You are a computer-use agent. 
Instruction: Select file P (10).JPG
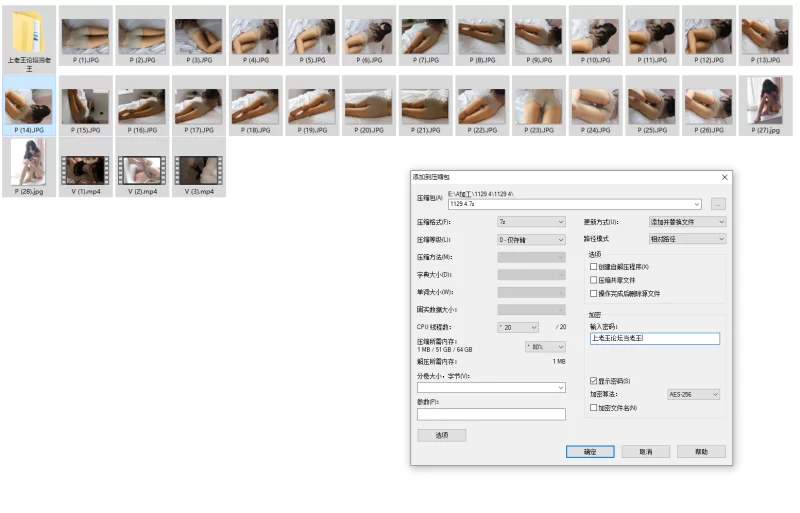[x=595, y=37]
